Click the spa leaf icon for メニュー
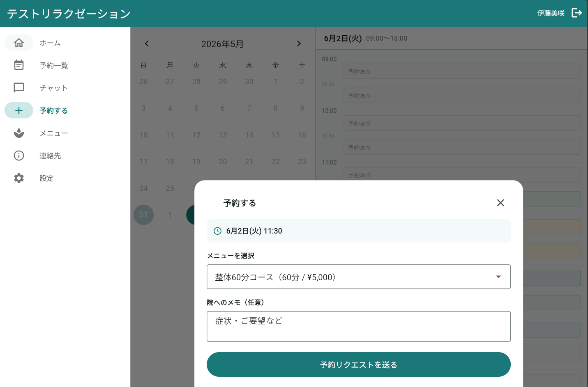The width and height of the screenshot is (588, 387). pyautogui.click(x=19, y=133)
